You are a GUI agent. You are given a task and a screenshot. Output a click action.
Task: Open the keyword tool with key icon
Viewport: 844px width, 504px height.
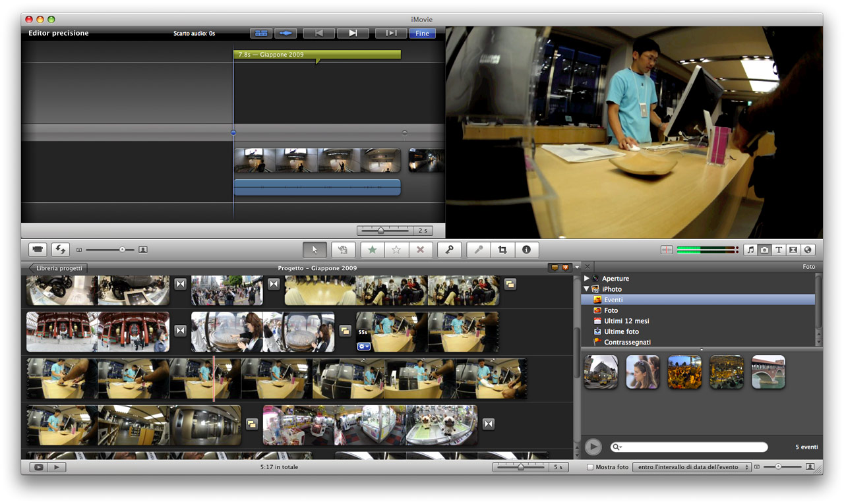pyautogui.click(x=449, y=250)
